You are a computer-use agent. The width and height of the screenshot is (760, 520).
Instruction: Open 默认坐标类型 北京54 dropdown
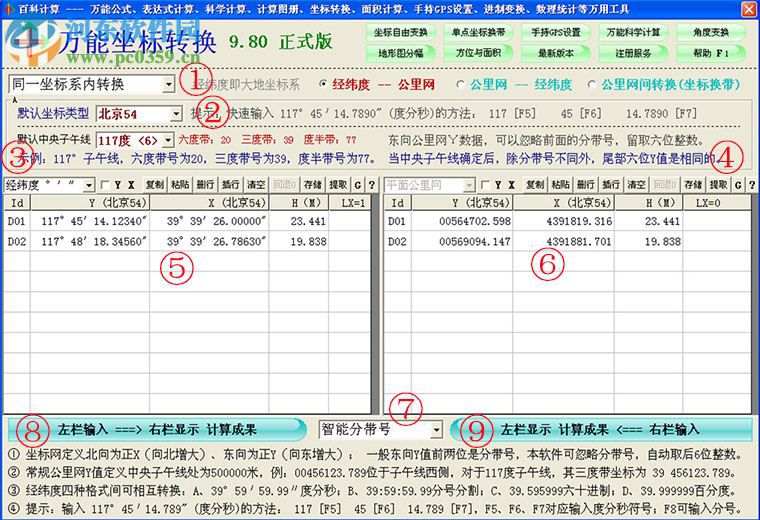[x=176, y=114]
